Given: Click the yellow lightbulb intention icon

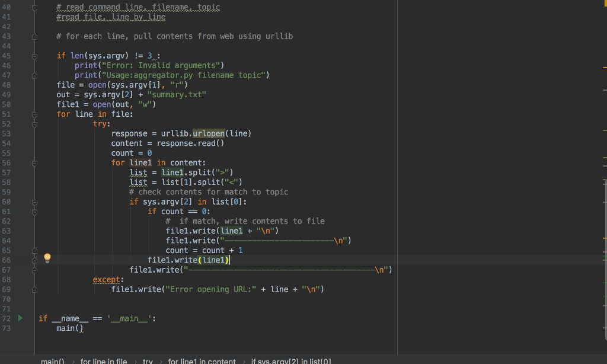Looking at the screenshot, I should [x=47, y=258].
